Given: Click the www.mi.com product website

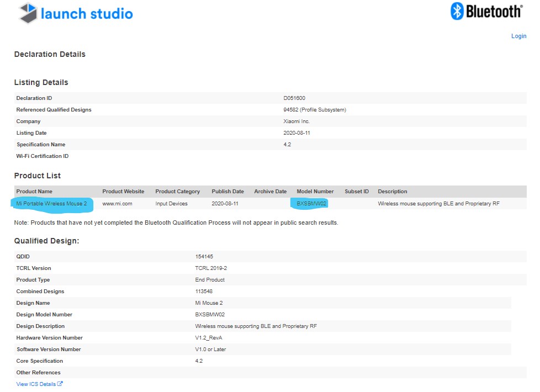Looking at the screenshot, I should pos(115,204).
